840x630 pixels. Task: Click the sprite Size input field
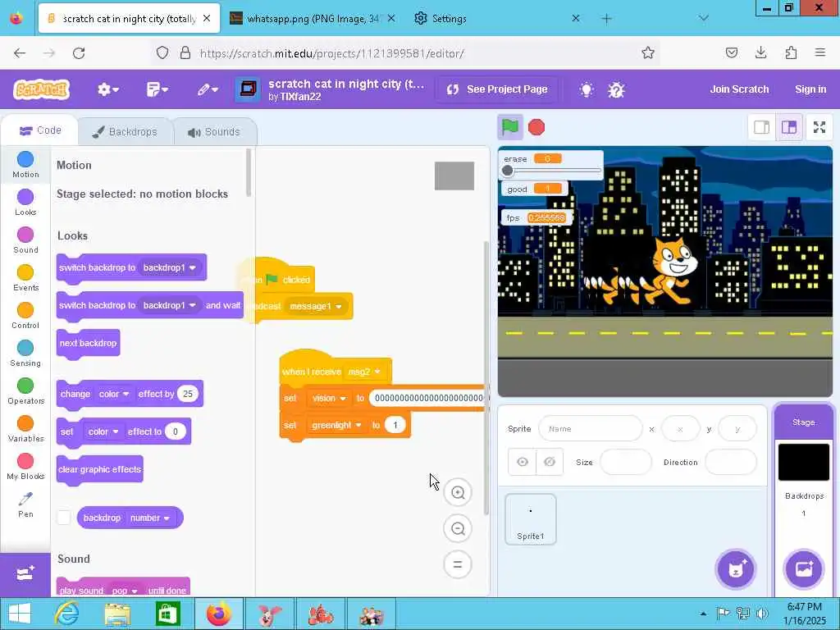[626, 462]
